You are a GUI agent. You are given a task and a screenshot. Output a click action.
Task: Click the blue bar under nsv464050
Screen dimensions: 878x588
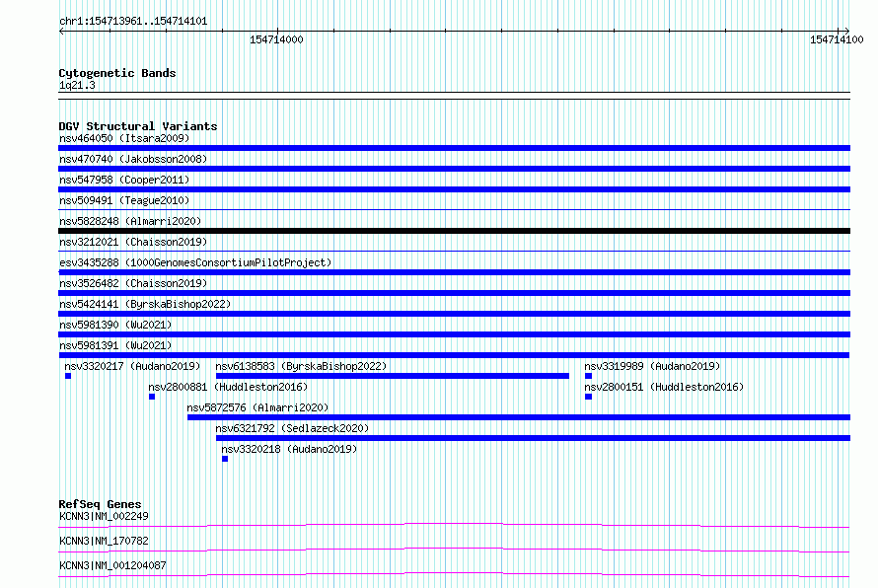point(454,148)
